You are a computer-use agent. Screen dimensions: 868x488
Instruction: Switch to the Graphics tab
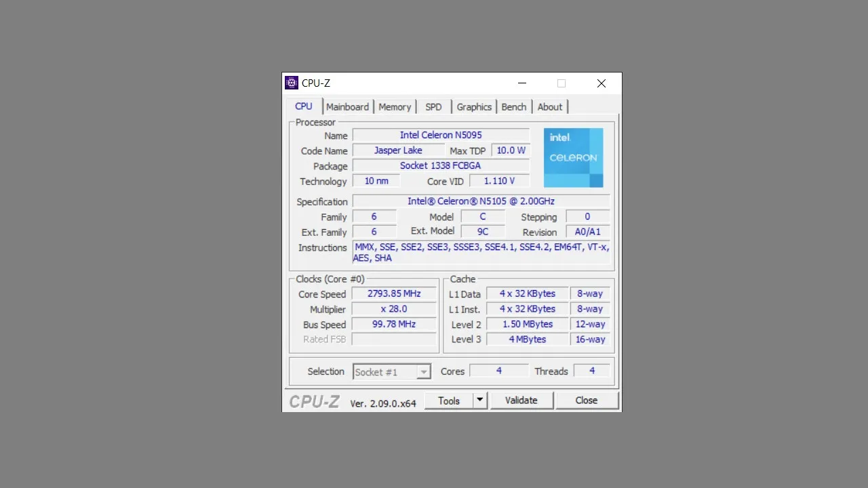point(473,106)
